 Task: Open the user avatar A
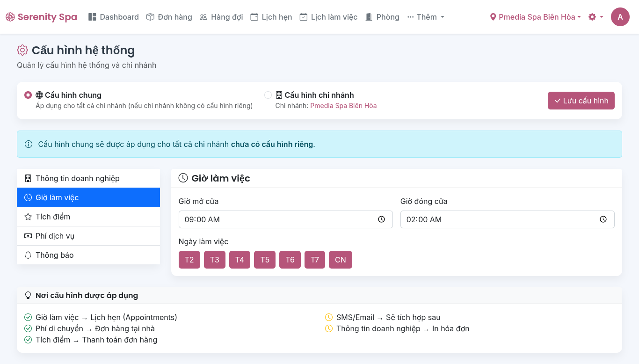620,17
